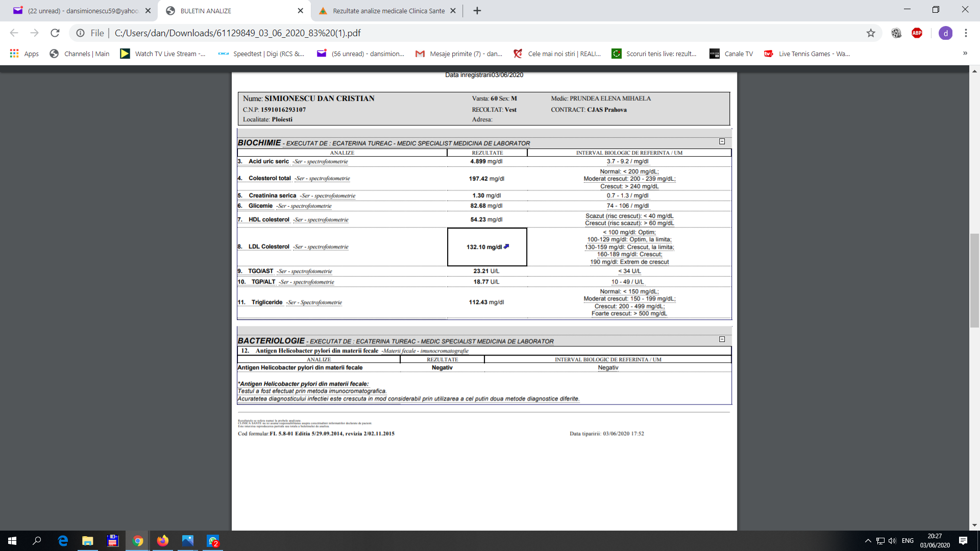Open the taskbar app with badge 2
Screen dimensions: 980x551
click(x=213, y=541)
